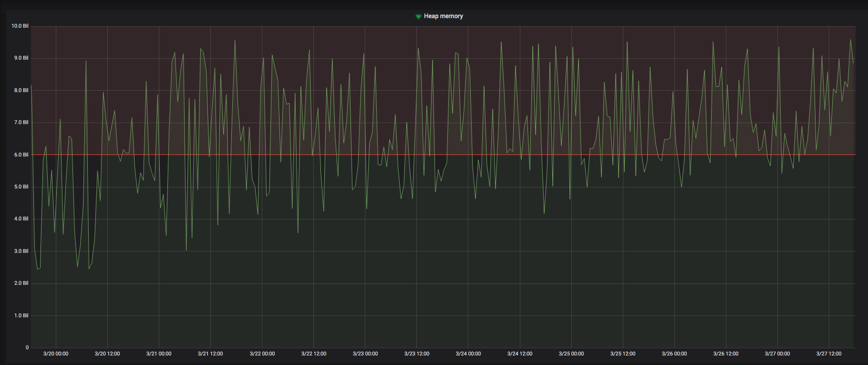The image size is (868, 365).
Task: Click the green heart alert status icon
Action: coord(418,16)
